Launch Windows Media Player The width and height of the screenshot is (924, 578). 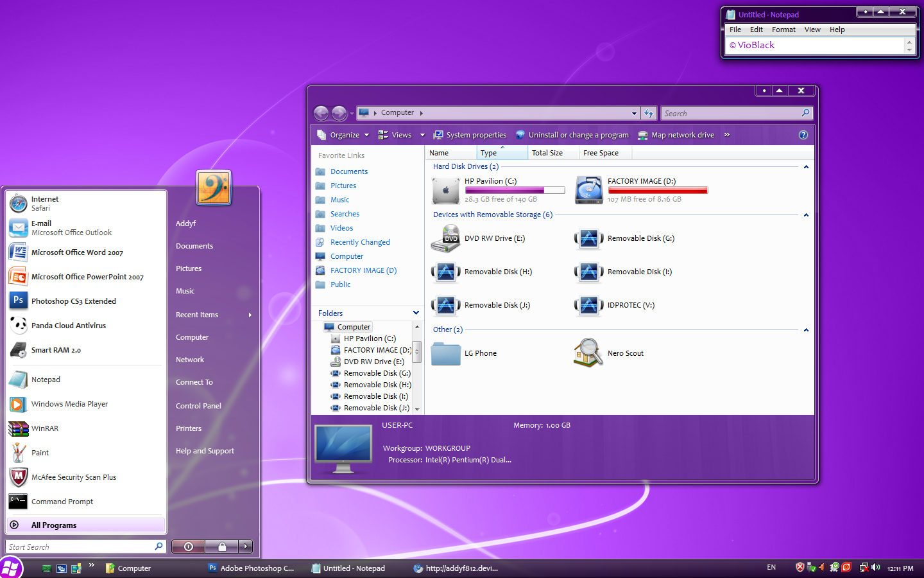(86, 404)
